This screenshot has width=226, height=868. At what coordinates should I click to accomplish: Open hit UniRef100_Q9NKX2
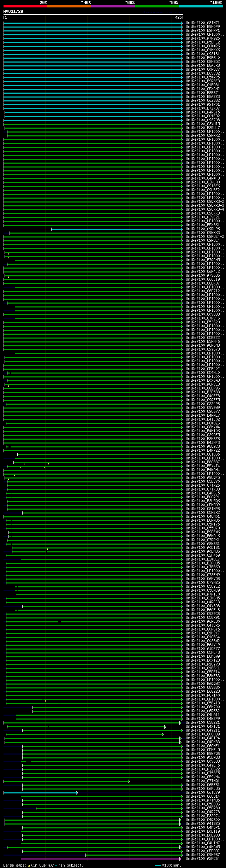[203, 136]
